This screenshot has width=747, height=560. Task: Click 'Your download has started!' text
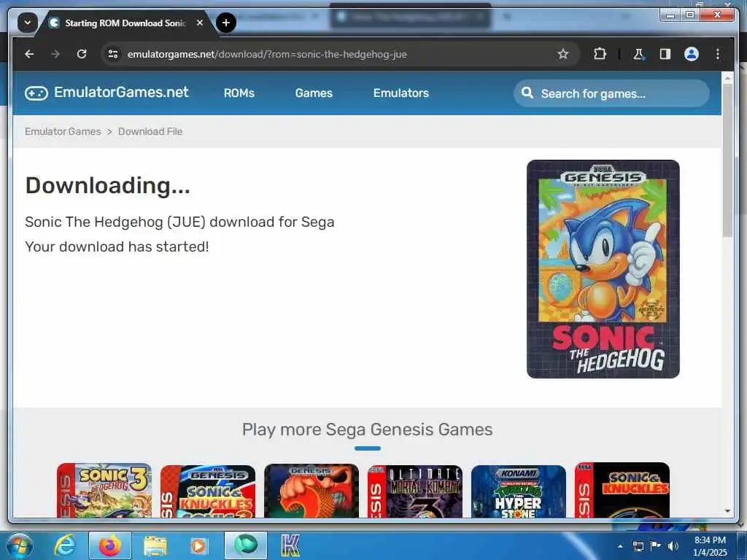(117, 246)
